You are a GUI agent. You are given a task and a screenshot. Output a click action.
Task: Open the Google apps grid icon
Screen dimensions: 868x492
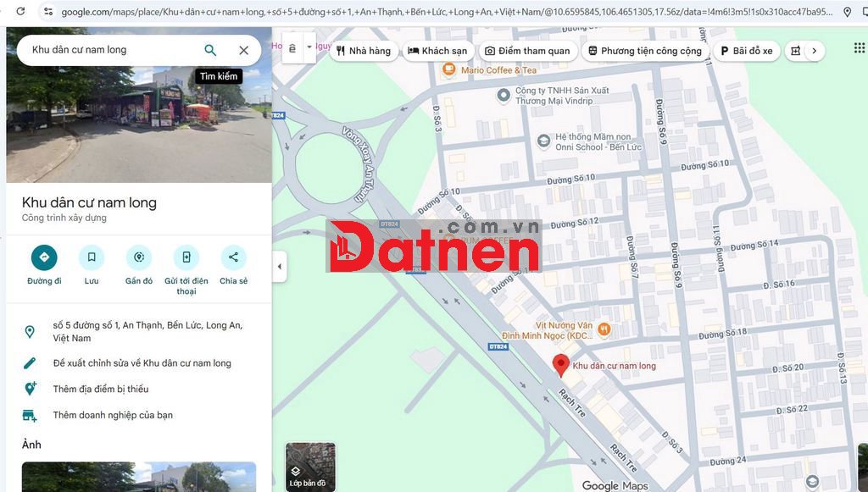point(860,48)
